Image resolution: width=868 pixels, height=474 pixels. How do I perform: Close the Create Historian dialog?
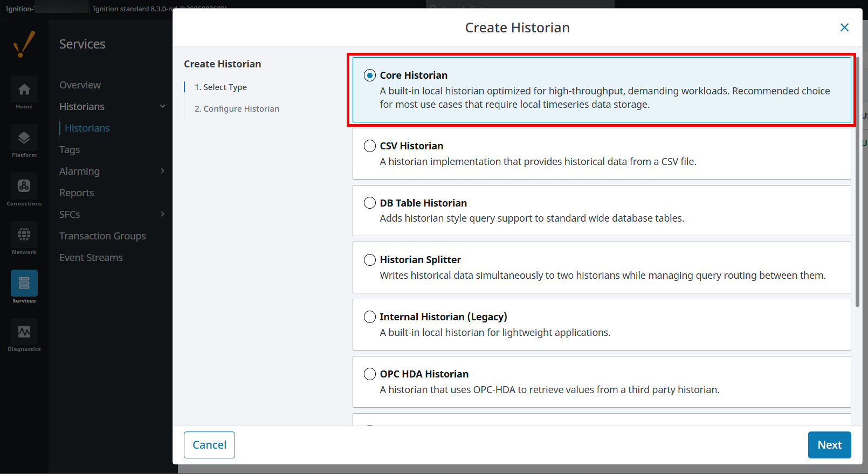coord(844,28)
